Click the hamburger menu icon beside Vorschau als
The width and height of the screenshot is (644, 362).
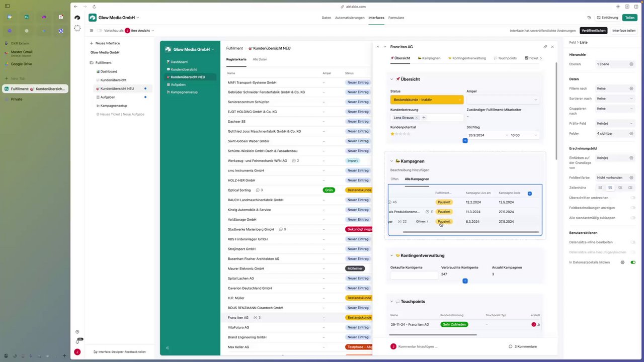coord(92,31)
